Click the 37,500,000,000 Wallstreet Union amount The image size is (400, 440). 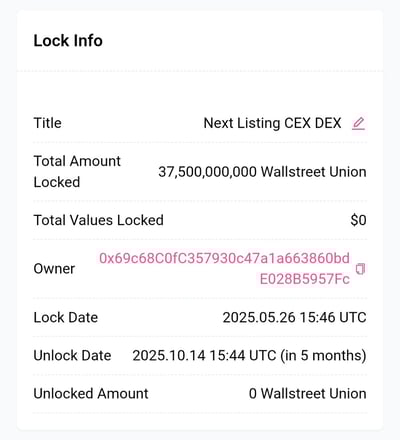pos(262,172)
